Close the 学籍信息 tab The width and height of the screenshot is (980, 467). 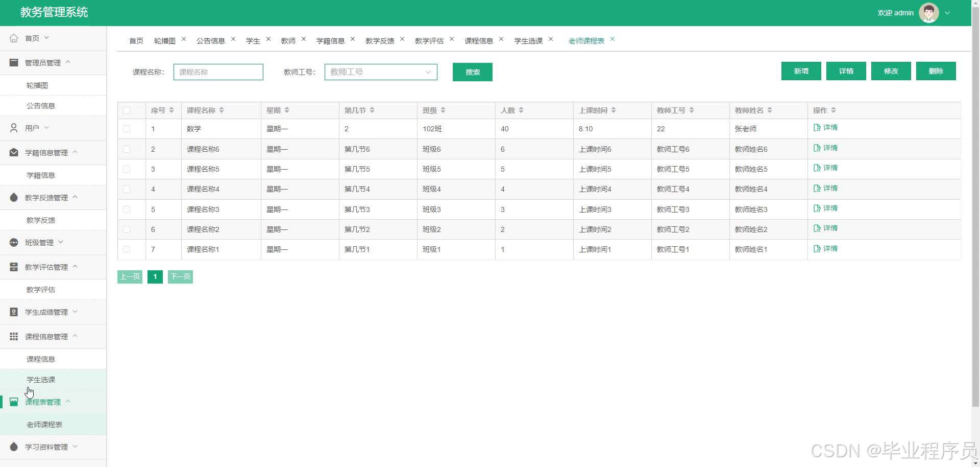(x=353, y=39)
